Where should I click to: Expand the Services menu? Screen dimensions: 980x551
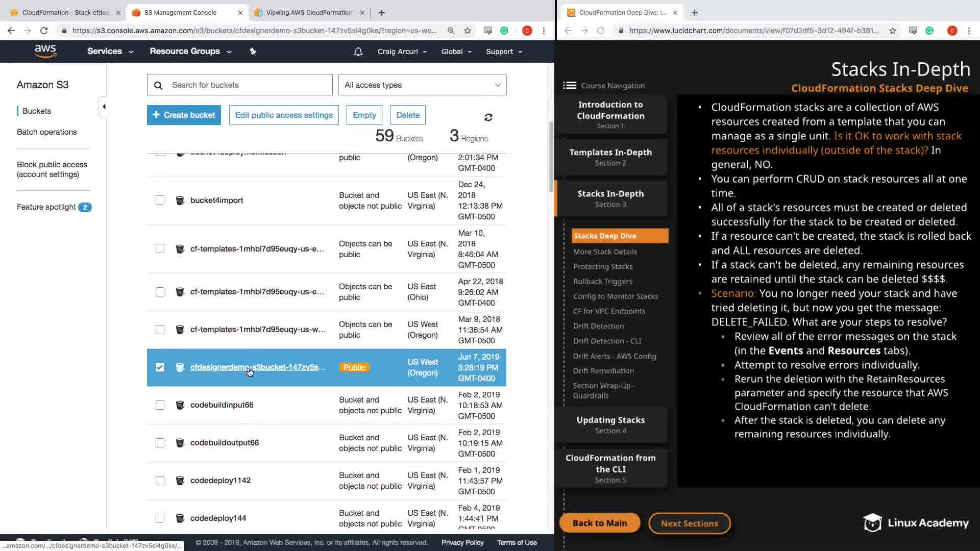click(x=110, y=51)
